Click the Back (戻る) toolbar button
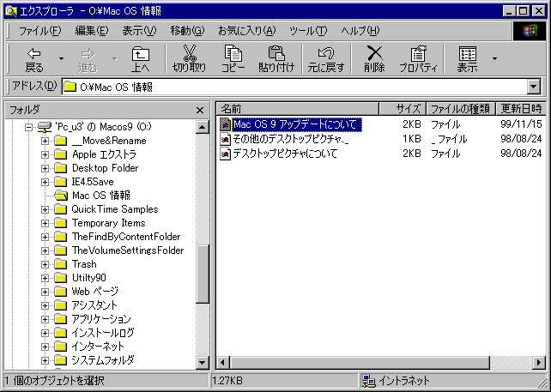 pos(34,59)
